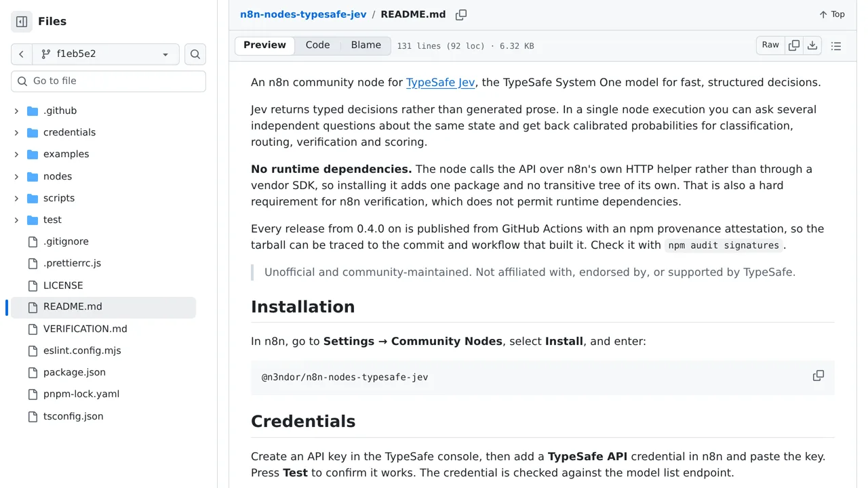The height and width of the screenshot is (488, 868).
Task: Click the @n3ndor/n8n-nodes-typesafe-jev code block
Action: 542,378
